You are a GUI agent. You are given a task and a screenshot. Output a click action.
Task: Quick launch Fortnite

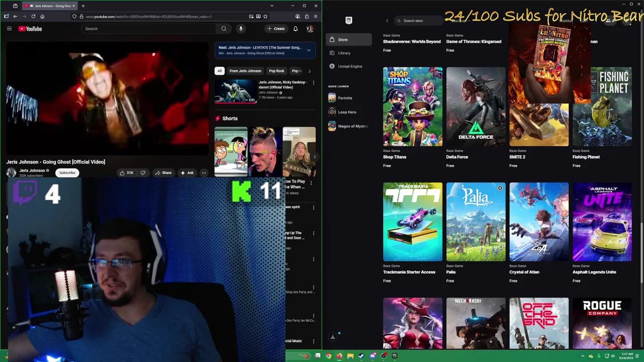(x=349, y=98)
